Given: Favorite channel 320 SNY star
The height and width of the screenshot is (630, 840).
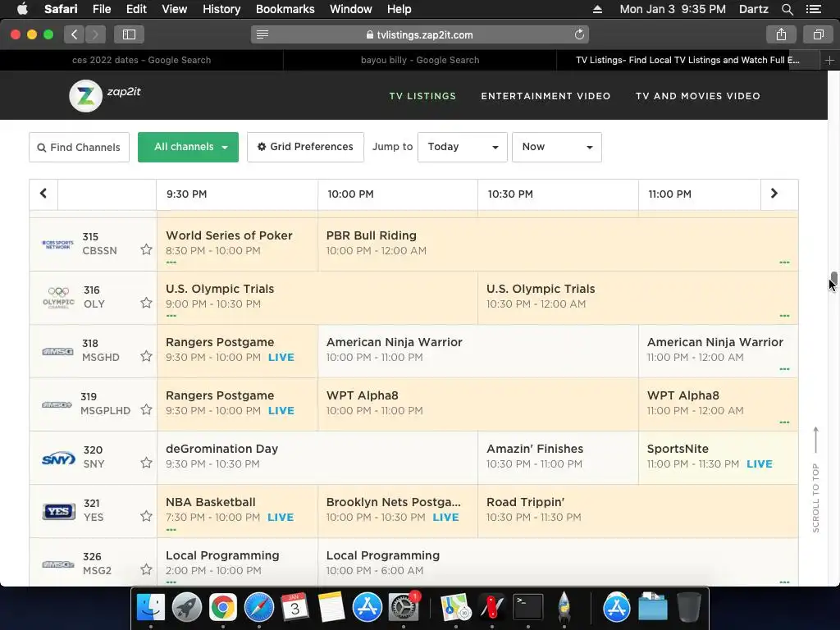Looking at the screenshot, I should pos(146,463).
